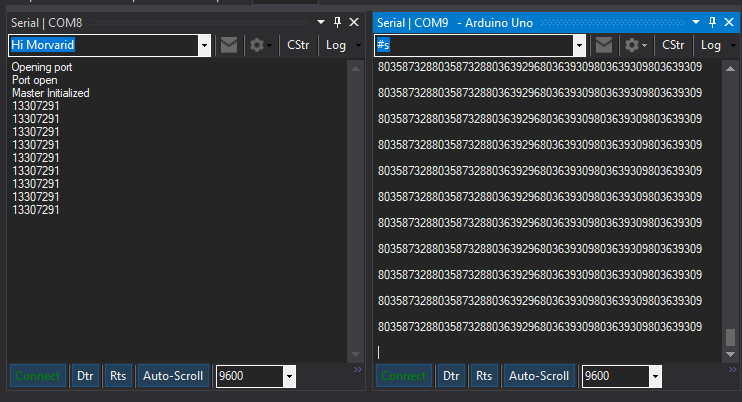Open the 'Hi Morvarid' message history dropdown
742x402 pixels.
(x=204, y=45)
